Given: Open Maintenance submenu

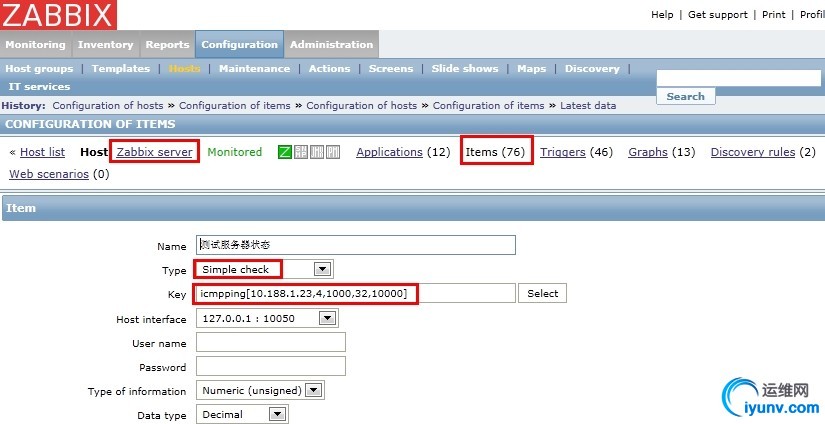Looking at the screenshot, I should coord(254,69).
